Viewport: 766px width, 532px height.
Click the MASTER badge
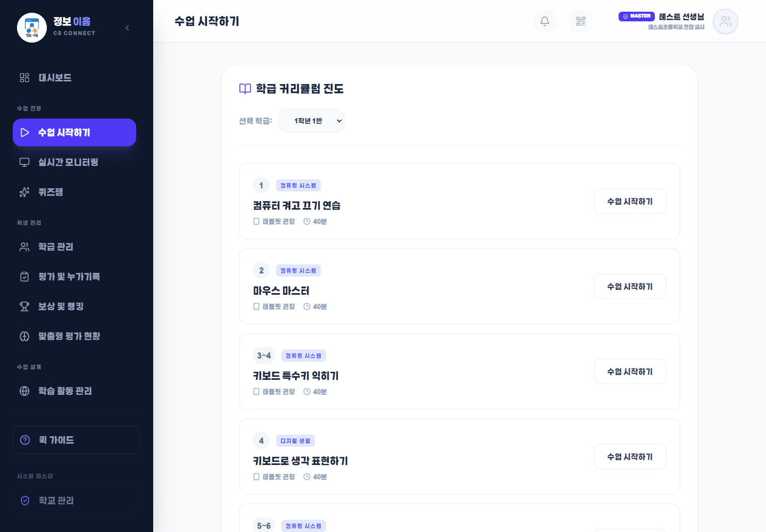[x=637, y=16]
